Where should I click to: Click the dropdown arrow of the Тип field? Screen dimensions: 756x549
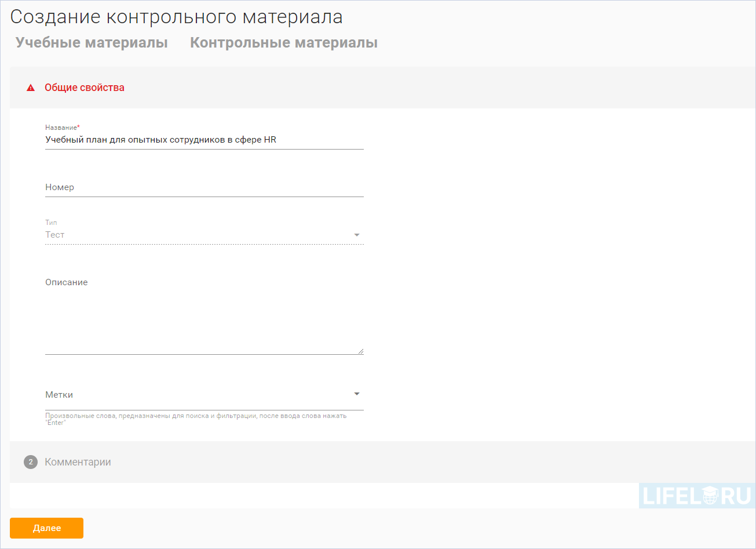click(357, 235)
